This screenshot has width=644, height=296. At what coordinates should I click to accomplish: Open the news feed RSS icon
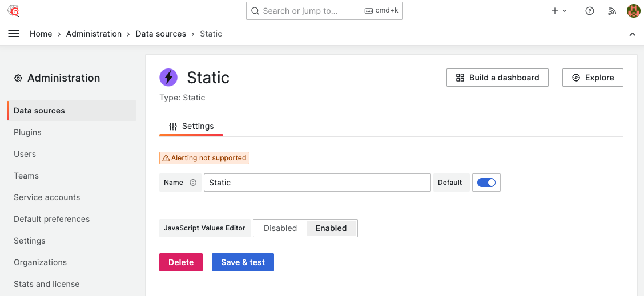[x=613, y=11]
